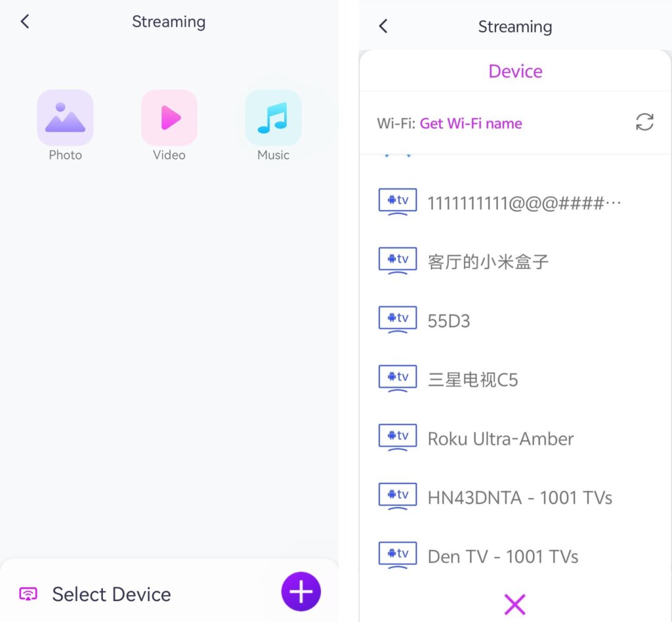Tap the purple plus add button
The width and height of the screenshot is (672, 622).
click(301, 592)
